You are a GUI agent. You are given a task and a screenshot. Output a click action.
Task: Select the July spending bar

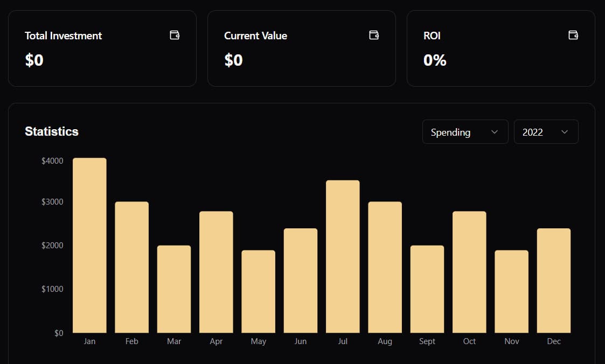[x=343, y=257]
